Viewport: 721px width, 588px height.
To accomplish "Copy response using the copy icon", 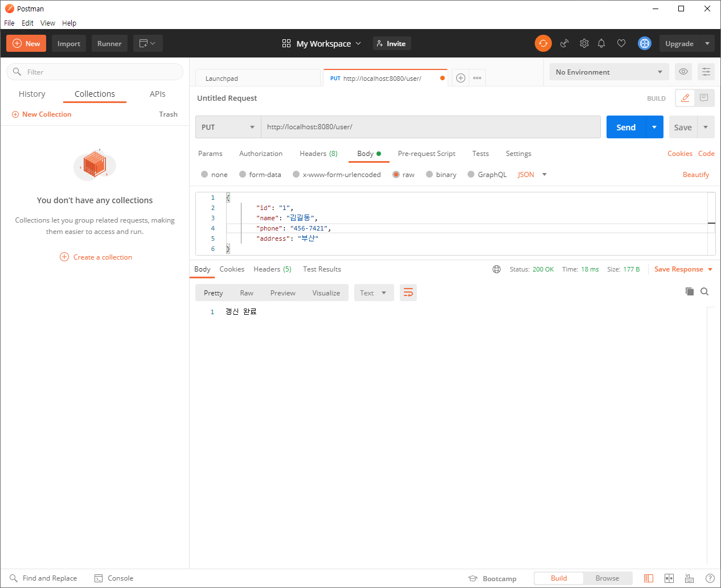I will 690,291.
